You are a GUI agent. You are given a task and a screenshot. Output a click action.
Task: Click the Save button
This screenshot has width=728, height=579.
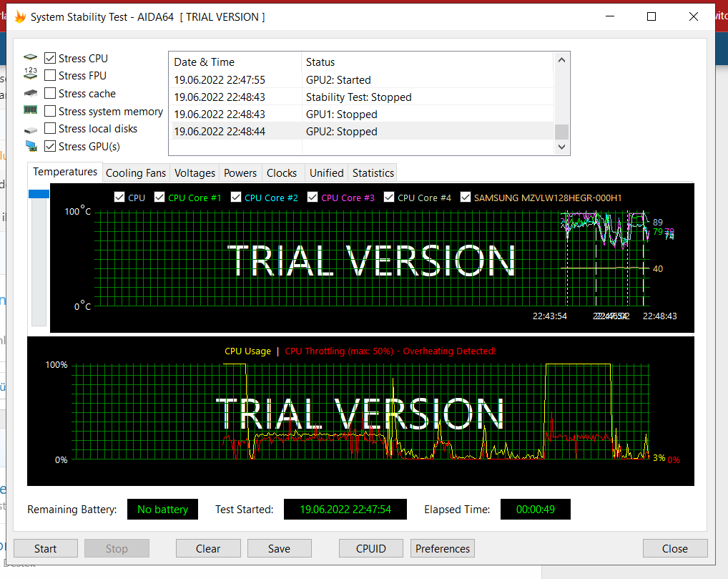[x=279, y=548]
